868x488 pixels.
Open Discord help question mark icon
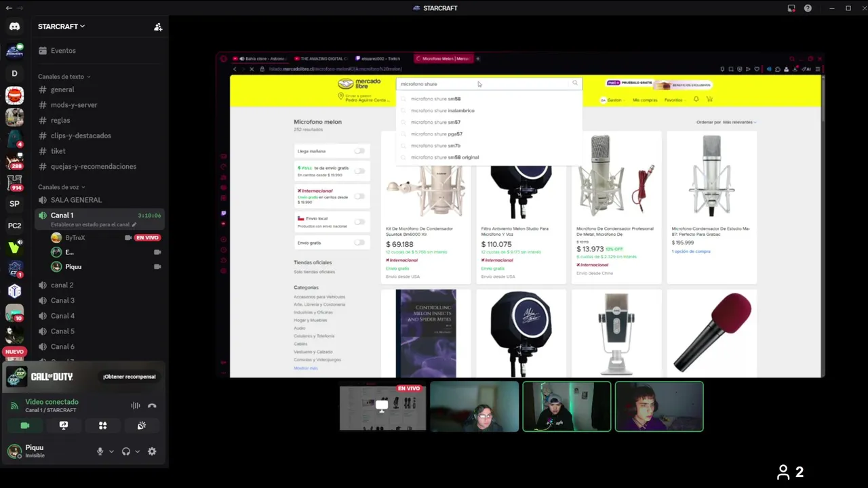tap(808, 8)
